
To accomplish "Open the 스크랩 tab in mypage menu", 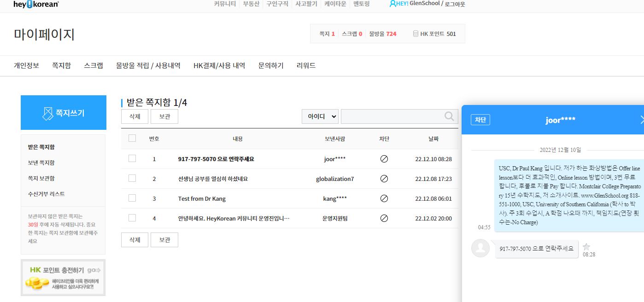I will coord(94,65).
